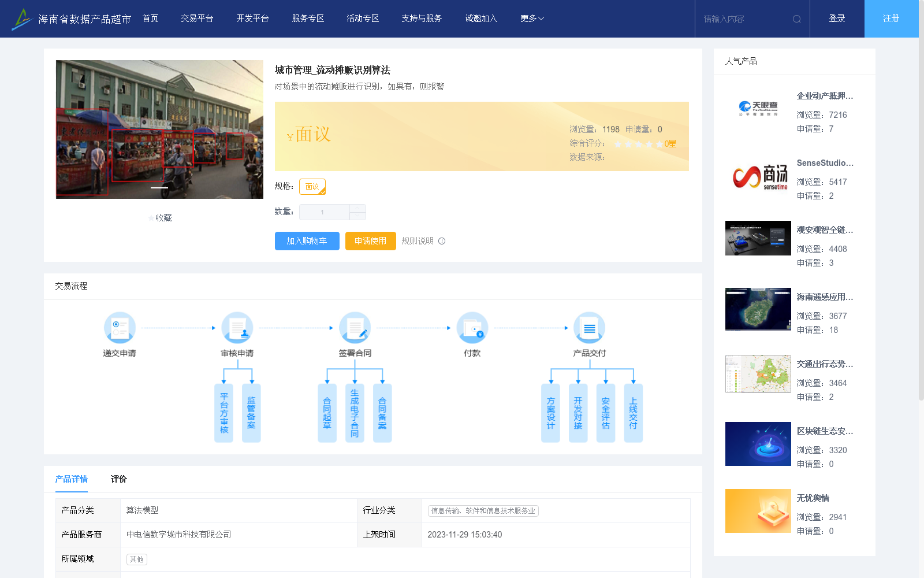Rate one star on 综合评分

(617, 144)
